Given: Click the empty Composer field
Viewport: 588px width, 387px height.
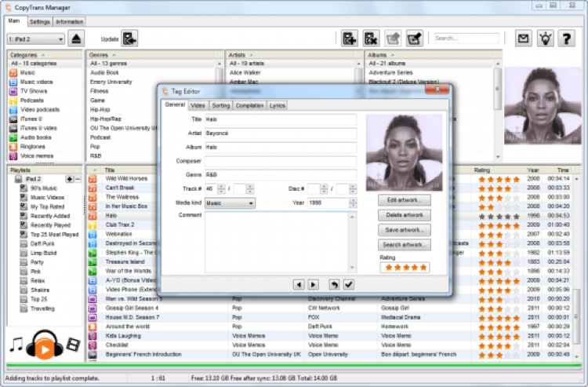Looking at the screenshot, I should [x=281, y=161].
